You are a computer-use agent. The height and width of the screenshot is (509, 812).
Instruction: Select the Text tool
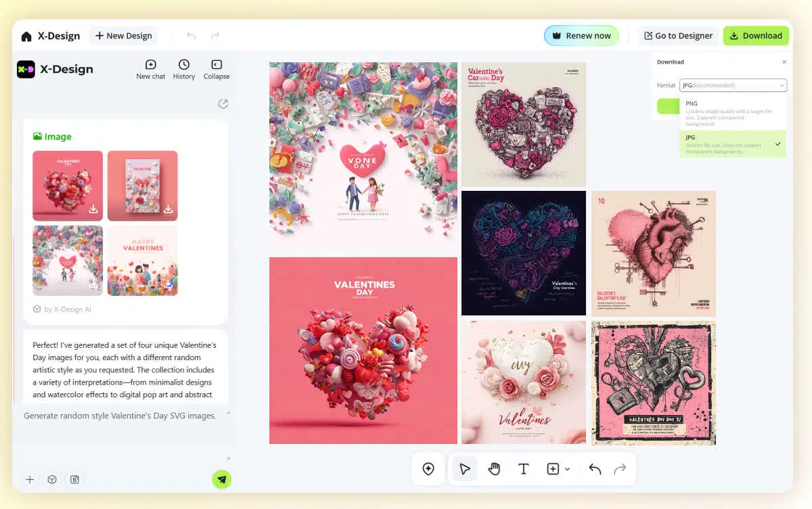tap(524, 468)
